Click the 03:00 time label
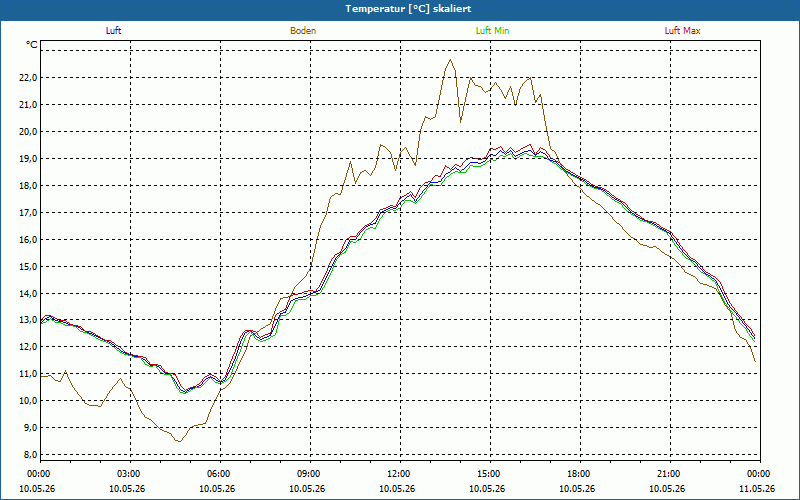 (131, 474)
